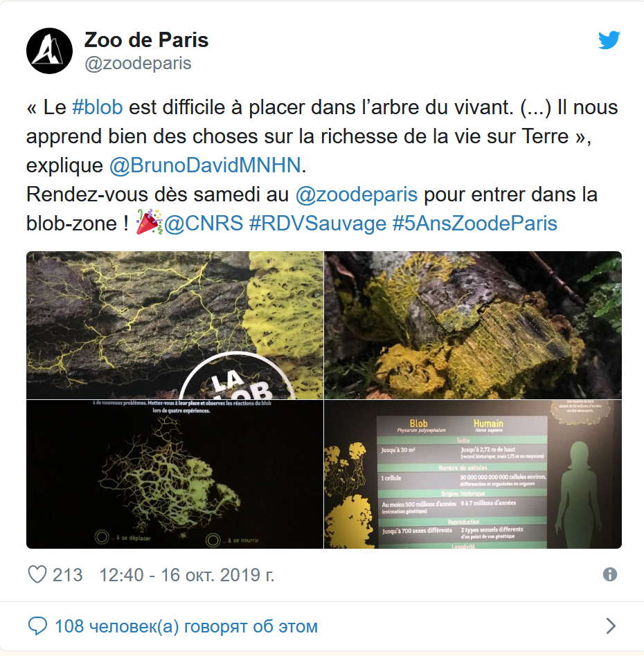644x656 pixels.
Task: Open the 108 человек(а) говорят об этом link
Action: tap(186, 626)
